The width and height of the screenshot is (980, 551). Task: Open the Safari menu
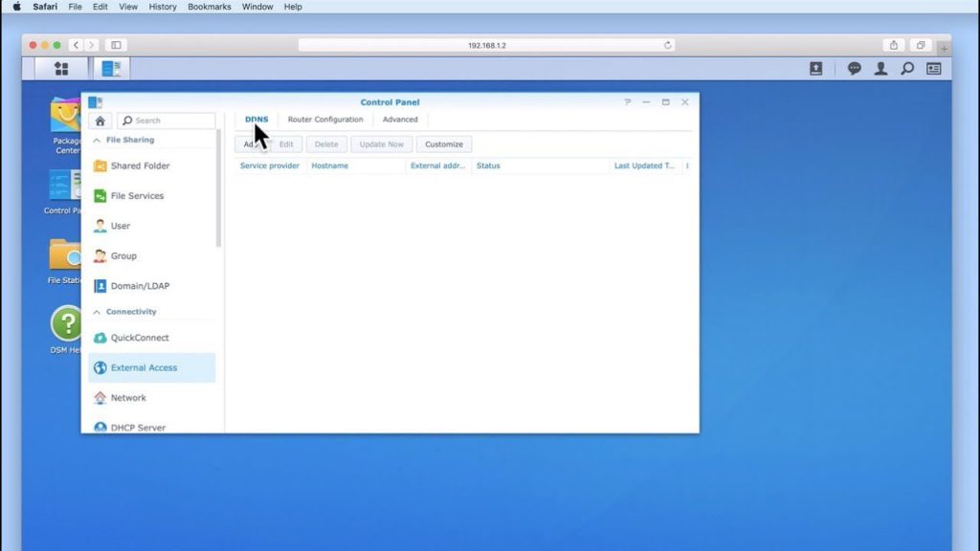point(45,7)
